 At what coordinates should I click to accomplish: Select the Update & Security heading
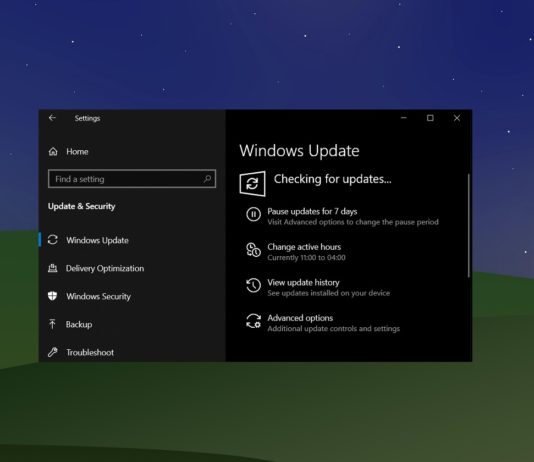(x=81, y=206)
